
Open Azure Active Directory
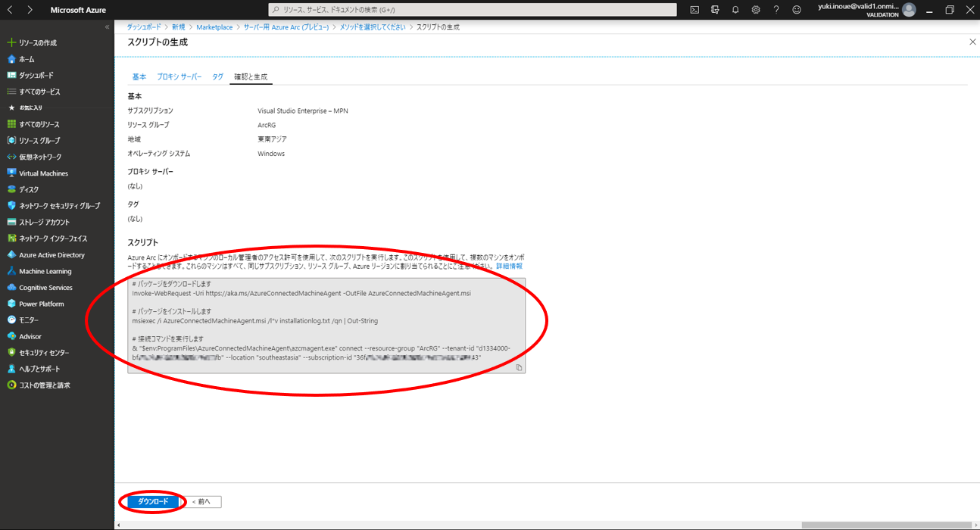coord(51,255)
